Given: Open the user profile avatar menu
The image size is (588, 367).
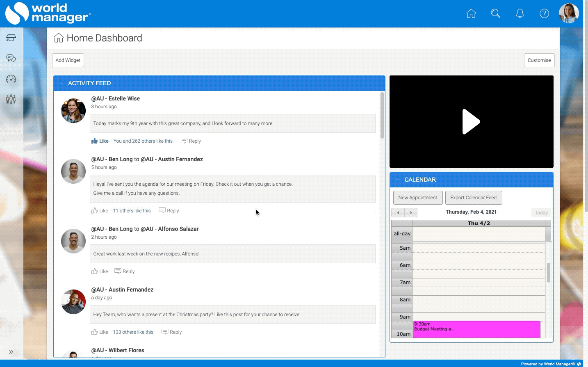Looking at the screenshot, I should click(569, 14).
